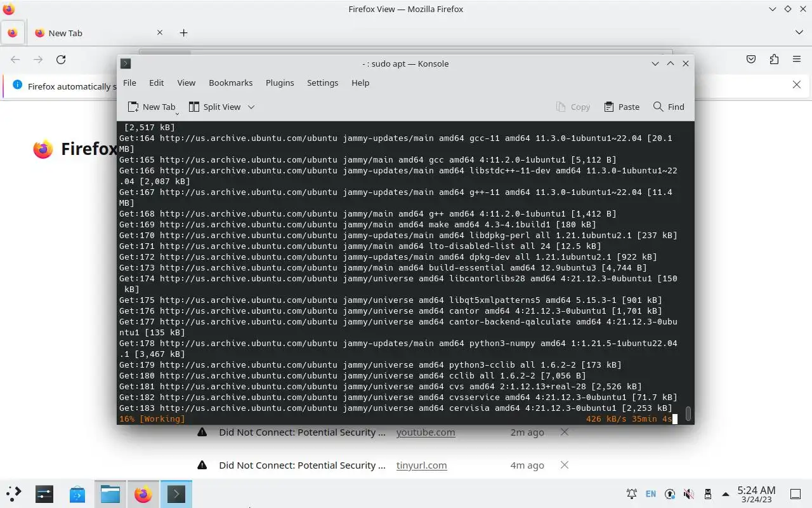Image resolution: width=812 pixels, height=508 pixels.
Task: Open Firefox hamburger application menu
Action: (797, 59)
